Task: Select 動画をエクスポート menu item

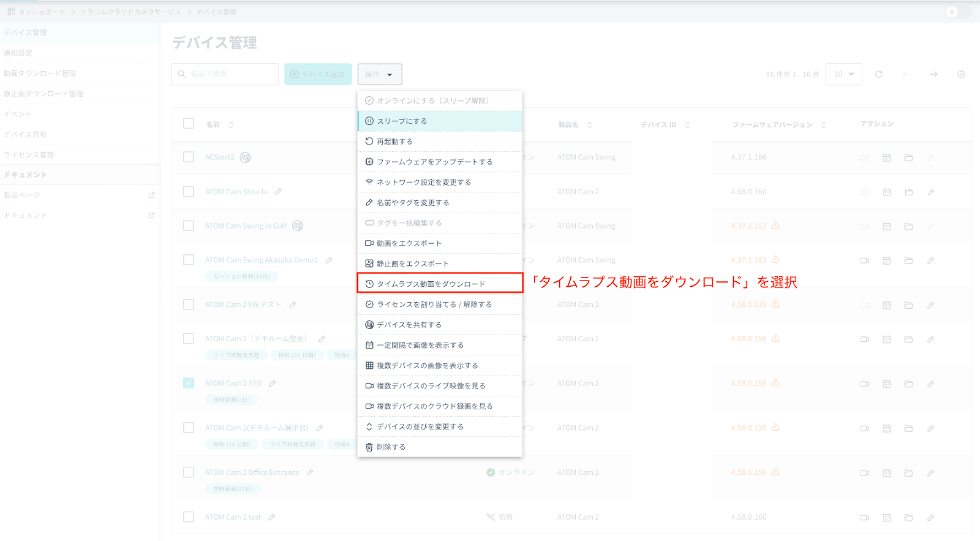Action: (440, 243)
